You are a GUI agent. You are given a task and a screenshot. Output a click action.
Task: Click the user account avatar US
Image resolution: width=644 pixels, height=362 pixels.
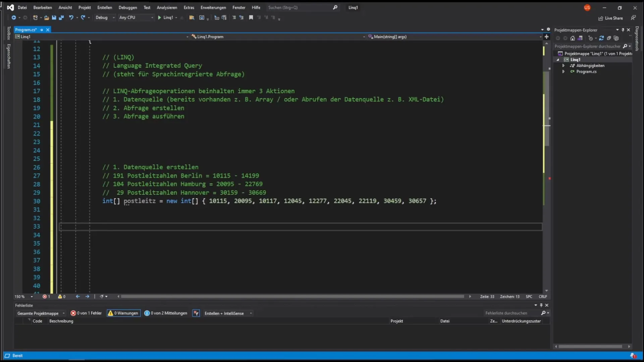click(x=587, y=7)
